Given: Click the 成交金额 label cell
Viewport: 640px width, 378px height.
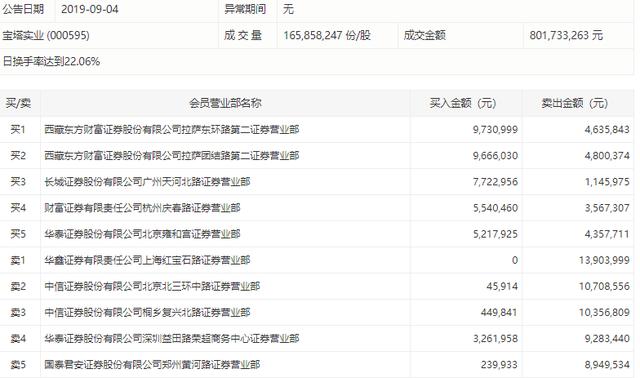Looking at the screenshot, I should click(424, 36).
